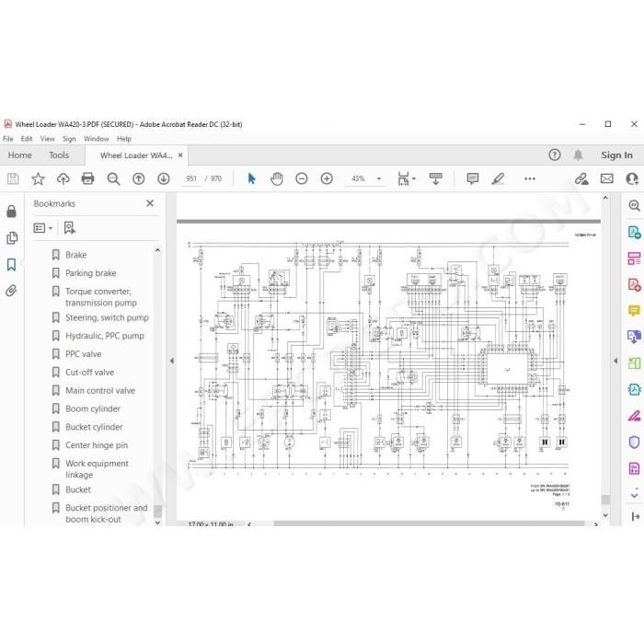Go to previous page arrow
The image size is (644, 644).
pyautogui.click(x=138, y=178)
